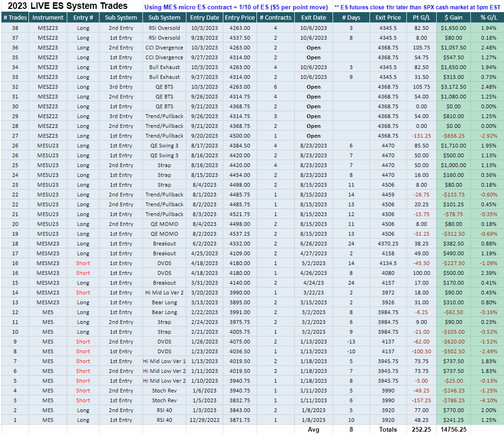Click the 'Pt G/L' column header

coord(421,18)
